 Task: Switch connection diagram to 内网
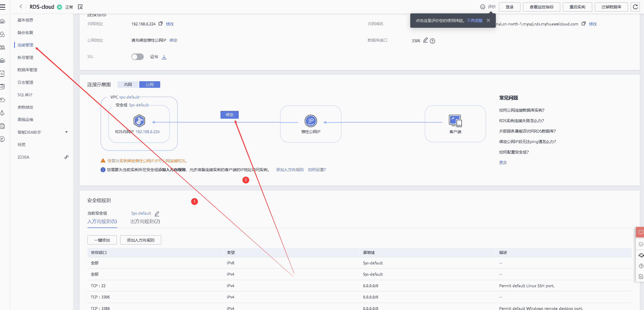128,84
